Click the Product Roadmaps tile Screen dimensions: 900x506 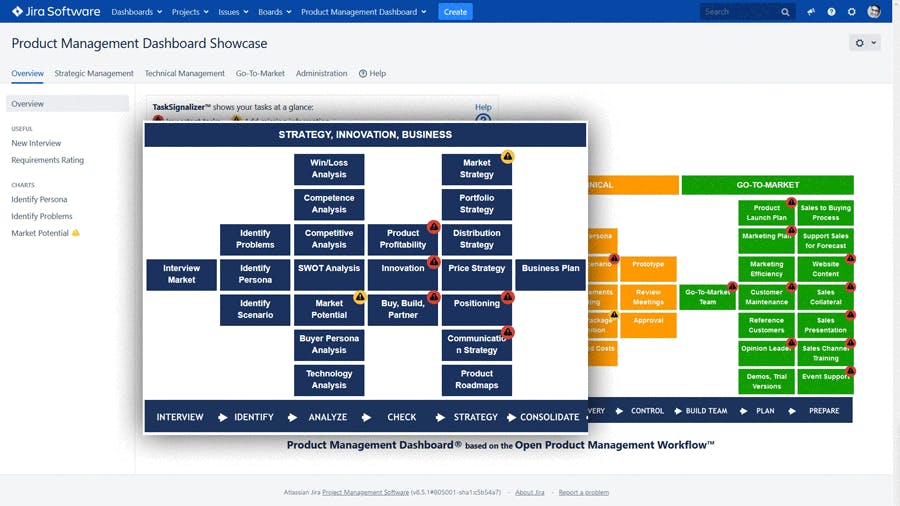coord(476,379)
